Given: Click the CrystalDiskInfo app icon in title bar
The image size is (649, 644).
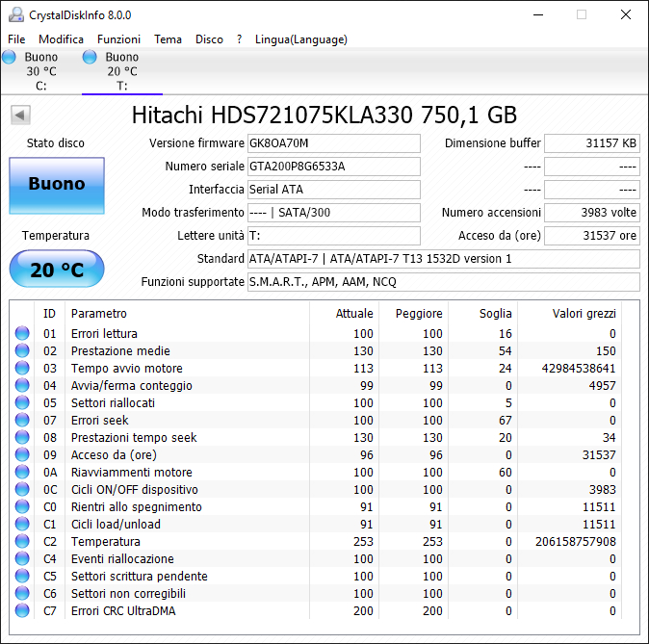Looking at the screenshot, I should pyautogui.click(x=16, y=14).
